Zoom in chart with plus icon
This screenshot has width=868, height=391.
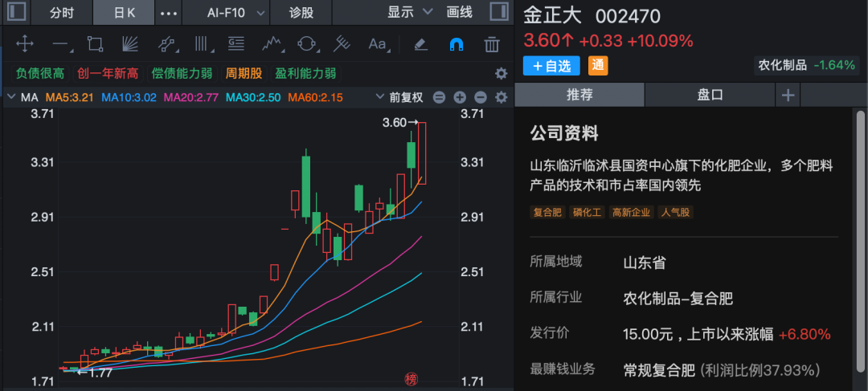[460, 98]
